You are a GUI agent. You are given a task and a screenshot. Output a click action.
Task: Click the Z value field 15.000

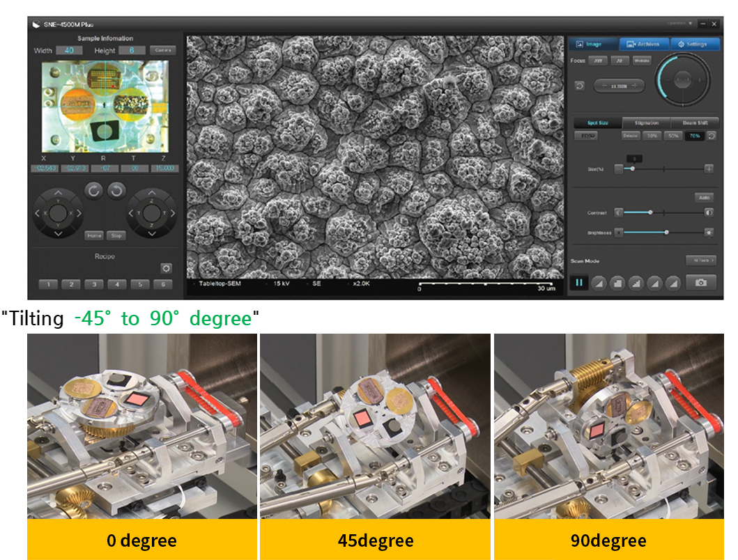click(x=164, y=168)
